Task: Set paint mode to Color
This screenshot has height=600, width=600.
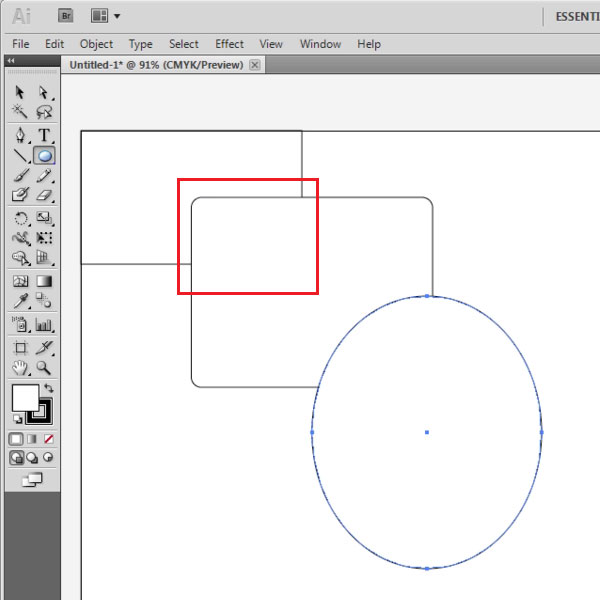Action: pyautogui.click(x=16, y=439)
